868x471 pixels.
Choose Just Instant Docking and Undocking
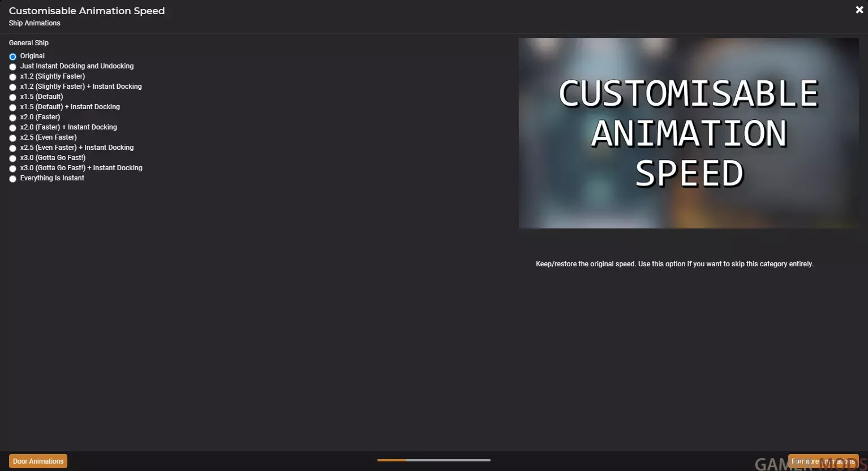pyautogui.click(x=12, y=67)
